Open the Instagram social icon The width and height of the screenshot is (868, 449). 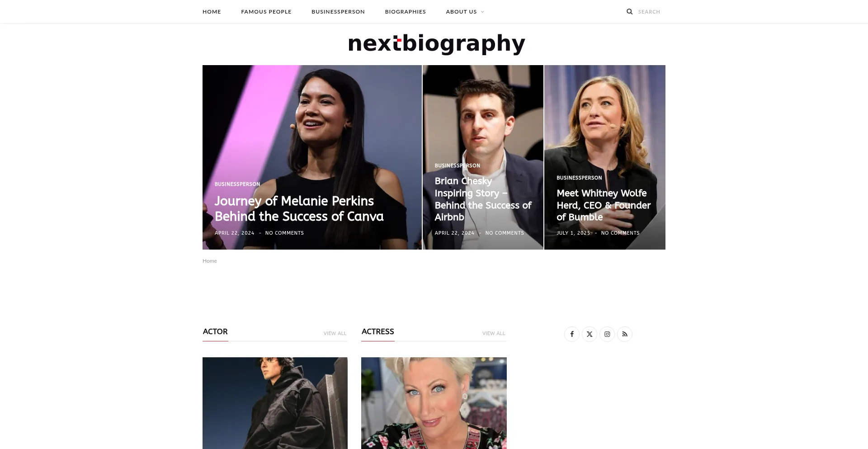[x=607, y=334]
